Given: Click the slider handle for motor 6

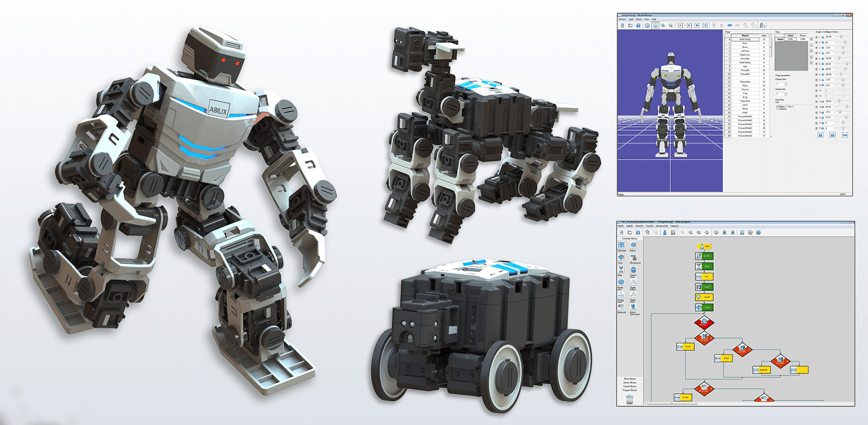Looking at the screenshot, I should coord(847,63).
